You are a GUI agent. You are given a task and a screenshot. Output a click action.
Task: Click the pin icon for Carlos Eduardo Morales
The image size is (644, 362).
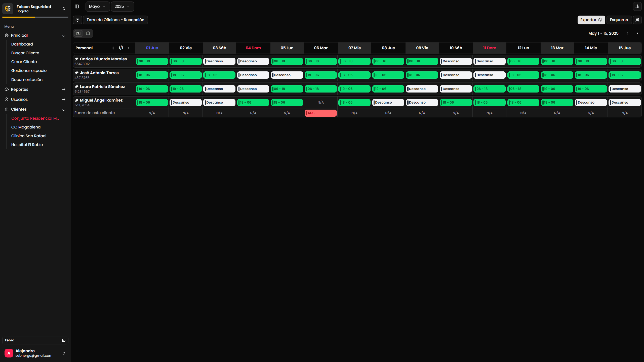click(77, 59)
